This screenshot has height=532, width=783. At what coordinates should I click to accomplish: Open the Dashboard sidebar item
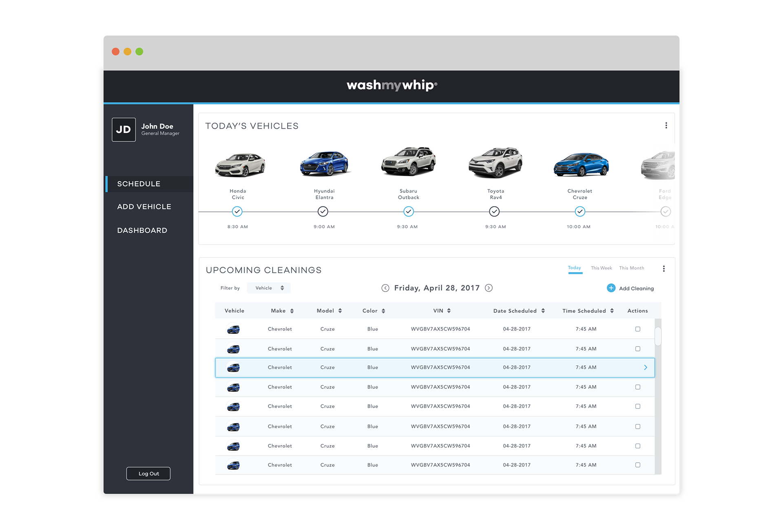(x=142, y=230)
